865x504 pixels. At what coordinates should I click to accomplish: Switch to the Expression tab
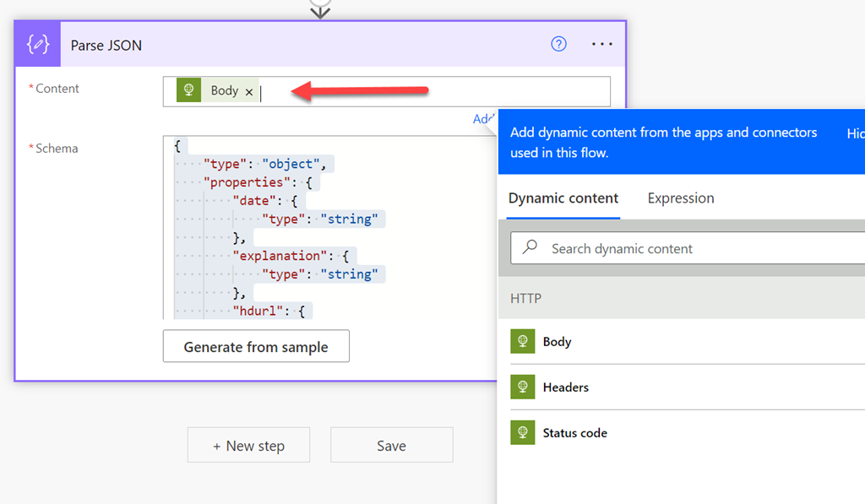[x=680, y=198]
